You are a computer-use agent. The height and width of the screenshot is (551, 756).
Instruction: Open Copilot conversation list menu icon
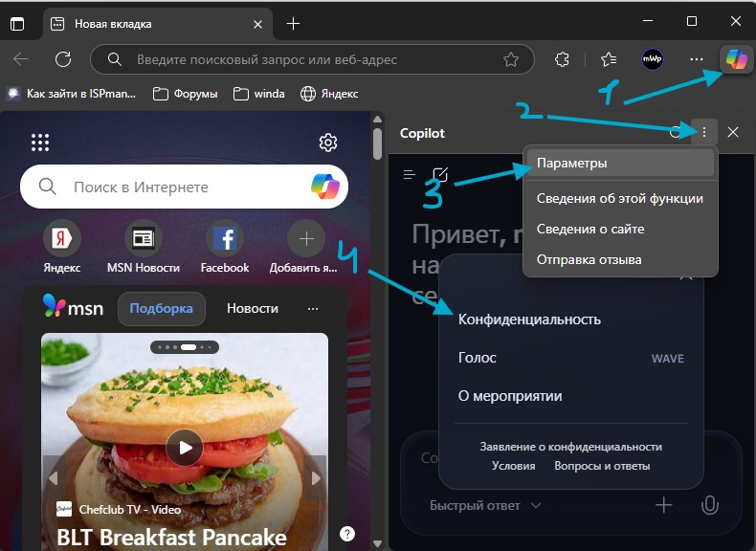click(409, 174)
